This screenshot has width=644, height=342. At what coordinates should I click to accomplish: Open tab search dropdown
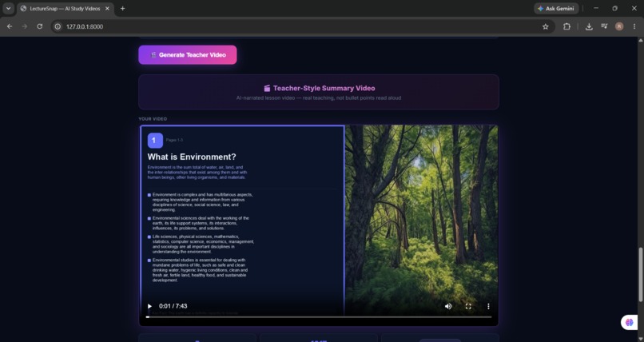click(x=8, y=8)
